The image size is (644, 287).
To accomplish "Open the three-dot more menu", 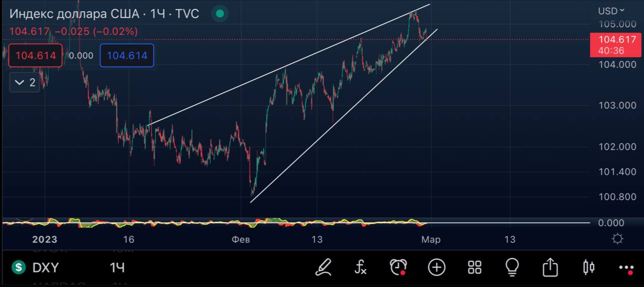I will (626, 267).
